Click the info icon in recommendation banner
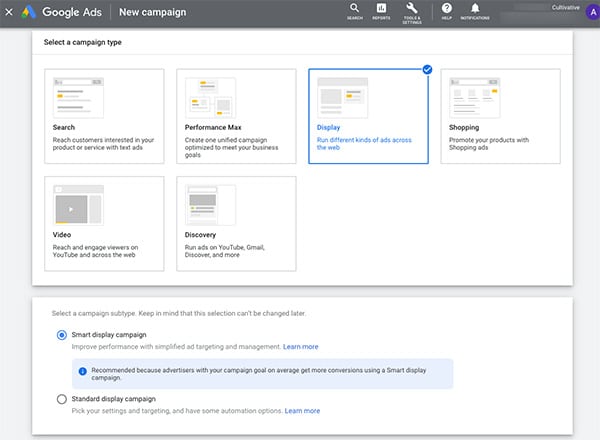This screenshot has height=440, width=600. 82,371
